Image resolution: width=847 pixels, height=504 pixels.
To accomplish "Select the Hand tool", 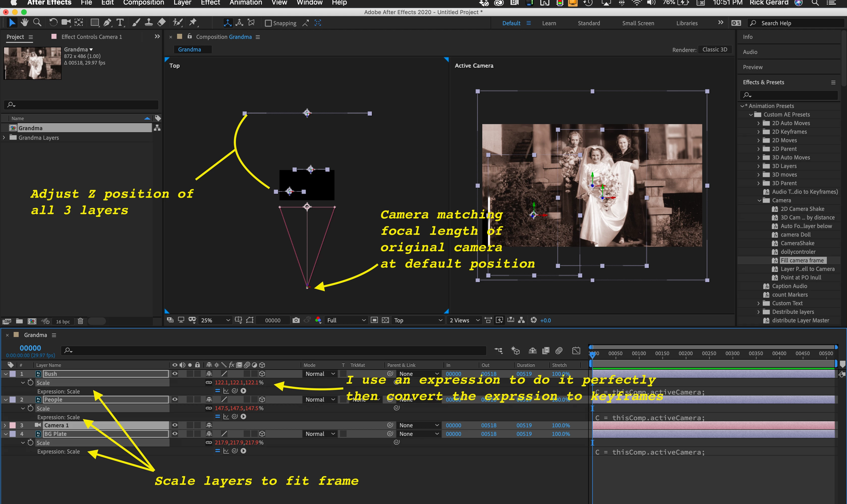I will [24, 23].
